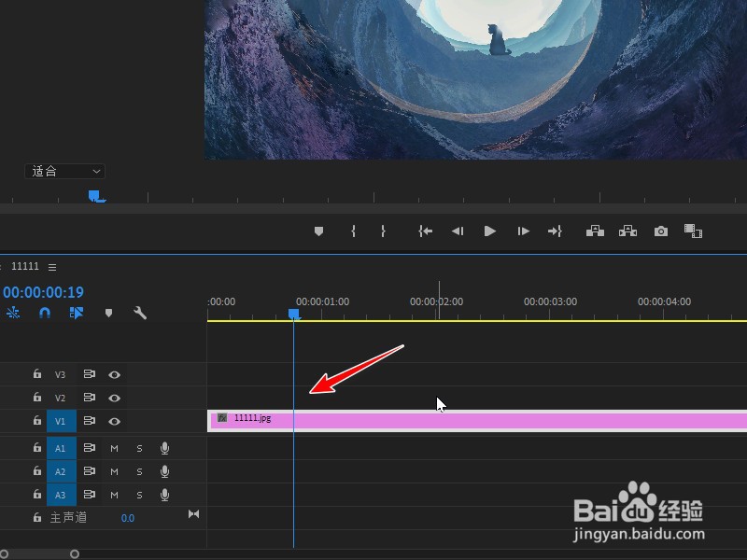The height and width of the screenshot is (560, 747).
Task: Solo track A2
Action: [139, 472]
